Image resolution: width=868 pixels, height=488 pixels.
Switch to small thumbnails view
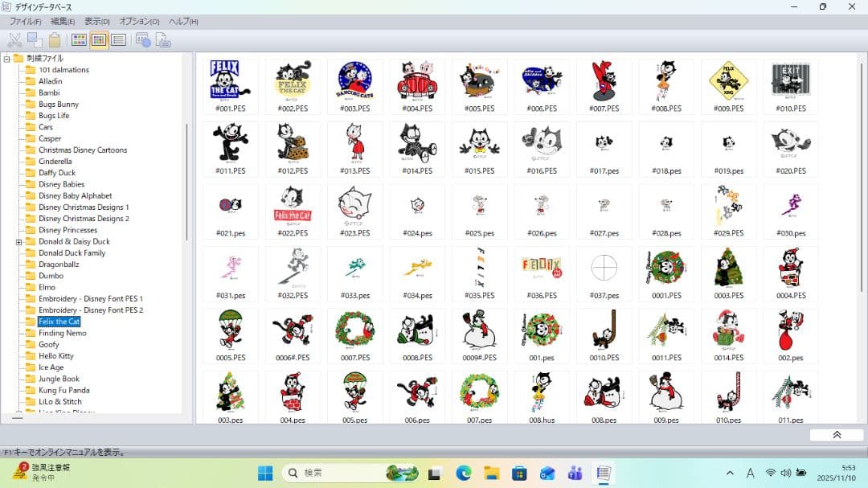coord(99,40)
